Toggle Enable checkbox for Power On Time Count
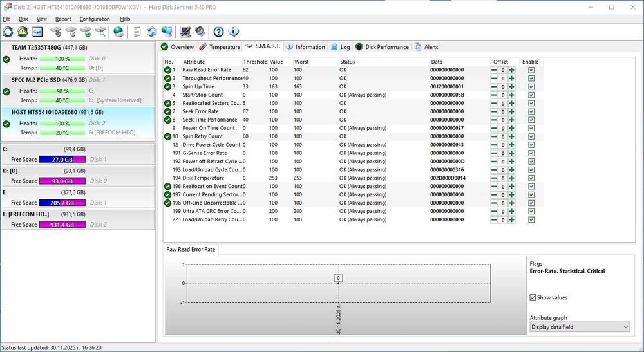Image resolution: width=644 pixels, height=352 pixels. click(x=531, y=128)
